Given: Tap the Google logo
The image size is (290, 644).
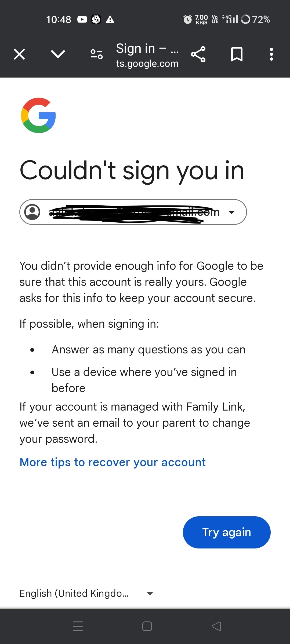Looking at the screenshot, I should [38, 115].
